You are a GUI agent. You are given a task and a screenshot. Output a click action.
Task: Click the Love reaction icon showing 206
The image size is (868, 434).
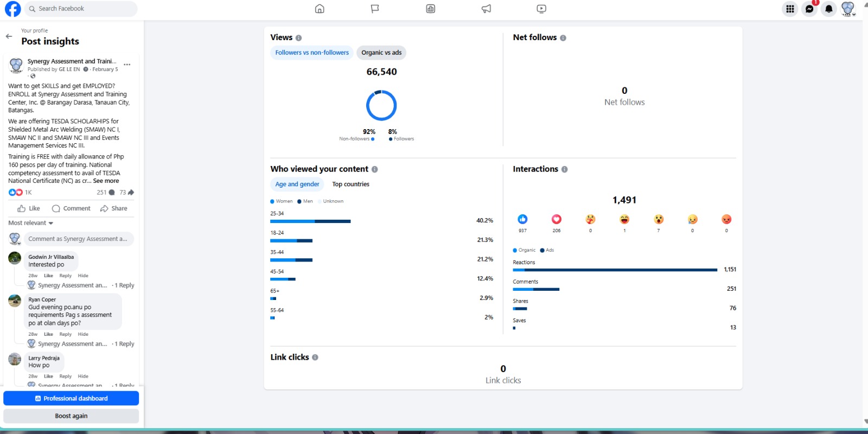coord(557,219)
